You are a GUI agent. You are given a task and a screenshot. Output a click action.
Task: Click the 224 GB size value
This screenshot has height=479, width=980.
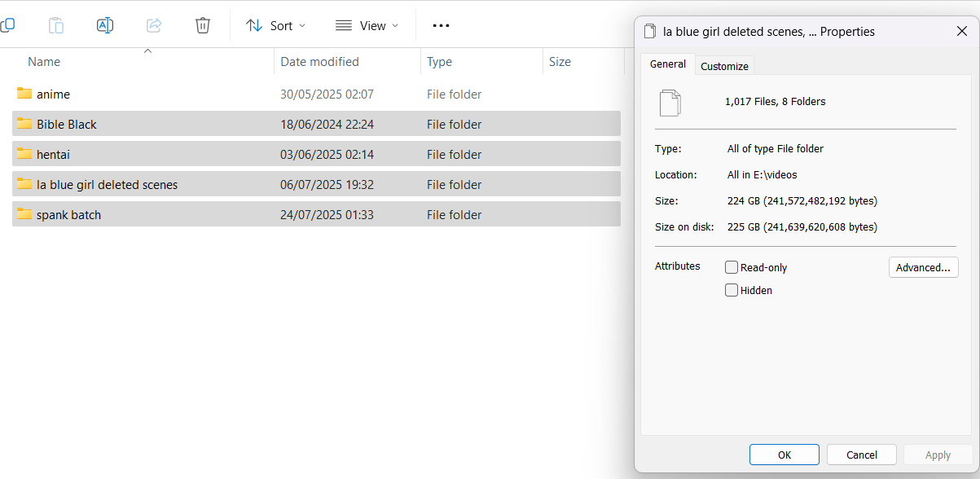point(802,200)
